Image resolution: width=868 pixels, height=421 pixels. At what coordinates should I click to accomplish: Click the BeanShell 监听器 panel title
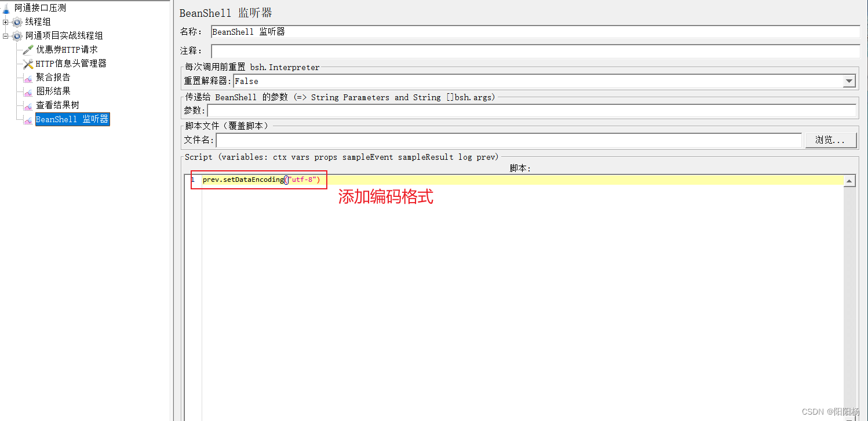click(225, 13)
